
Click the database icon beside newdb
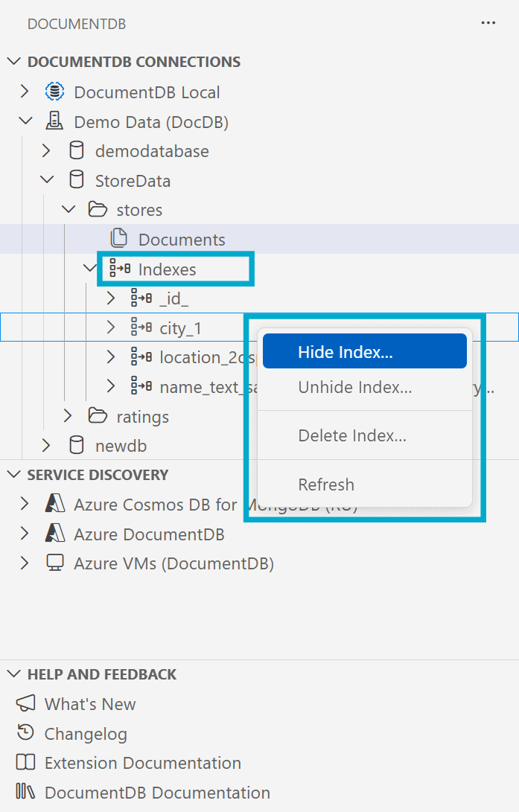[x=76, y=445]
